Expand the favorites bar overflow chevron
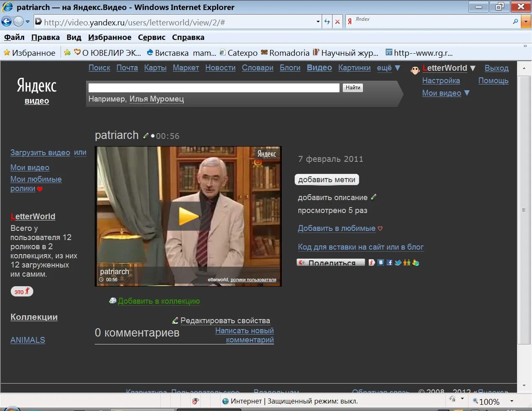The width and height of the screenshot is (532, 411). tap(525, 46)
